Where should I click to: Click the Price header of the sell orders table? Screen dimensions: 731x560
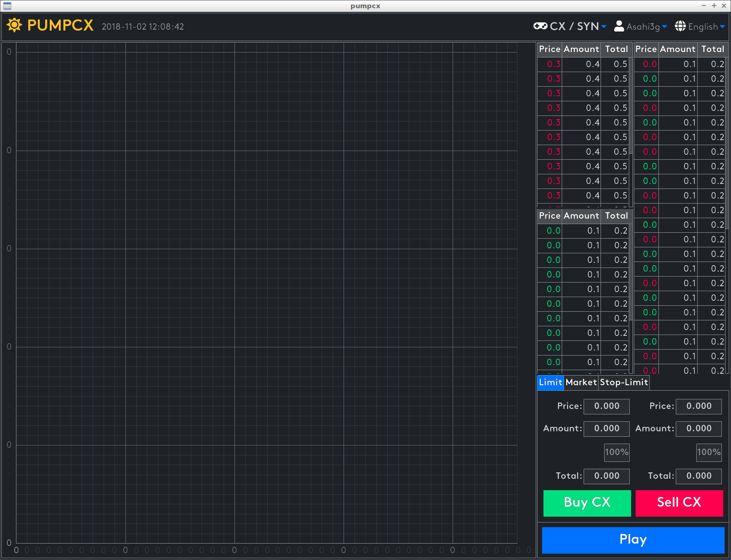click(550, 49)
